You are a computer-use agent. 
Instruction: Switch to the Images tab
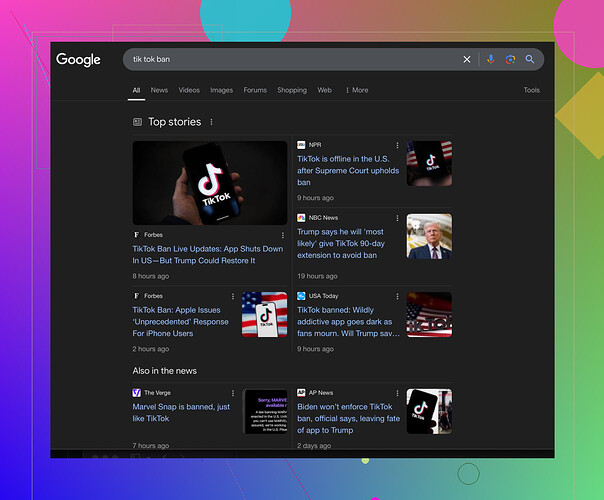pos(221,90)
